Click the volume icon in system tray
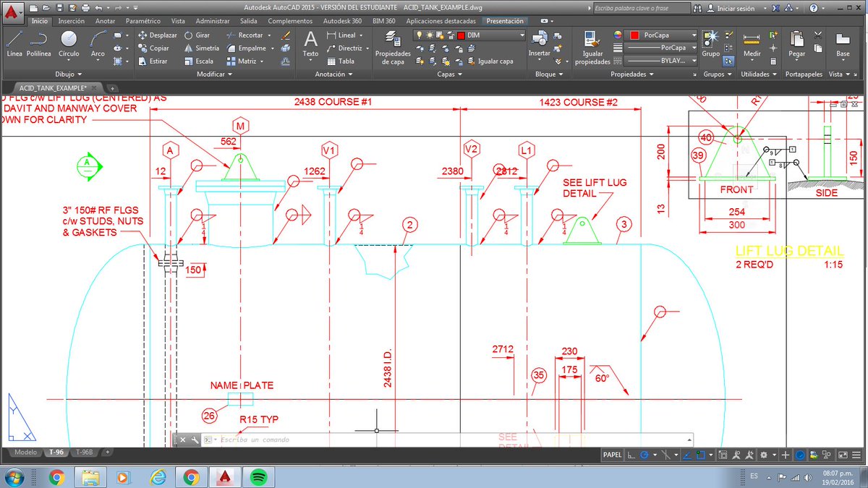The width and height of the screenshot is (868, 488). 809,477
